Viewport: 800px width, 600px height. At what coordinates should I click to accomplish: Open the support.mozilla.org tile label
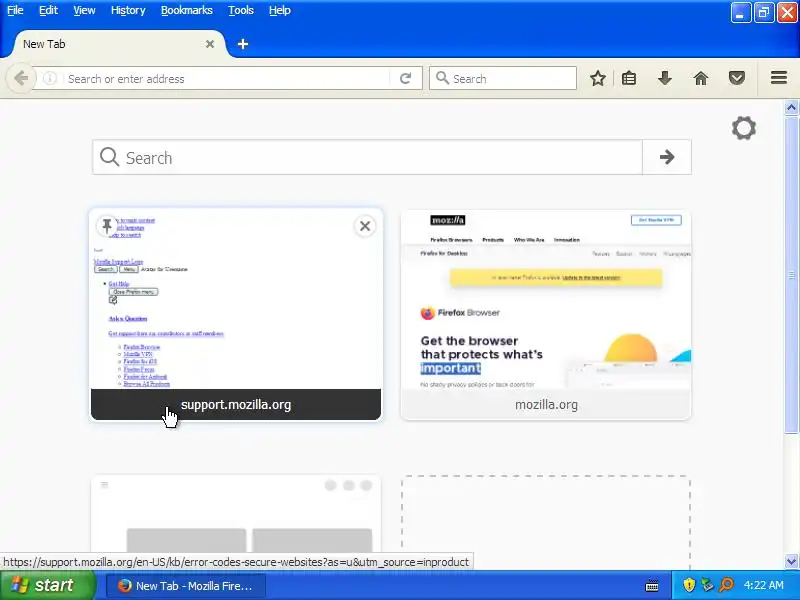click(x=236, y=405)
